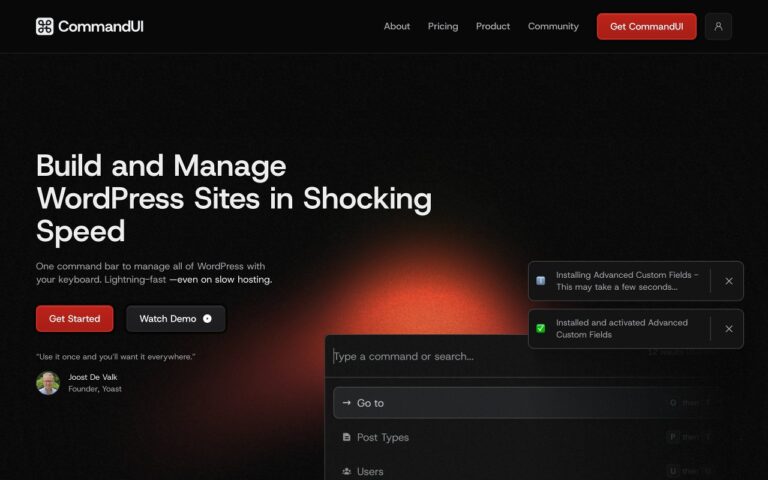Image resolution: width=768 pixels, height=480 pixels.
Task: Click the Go to arrow icon
Action: (346, 403)
